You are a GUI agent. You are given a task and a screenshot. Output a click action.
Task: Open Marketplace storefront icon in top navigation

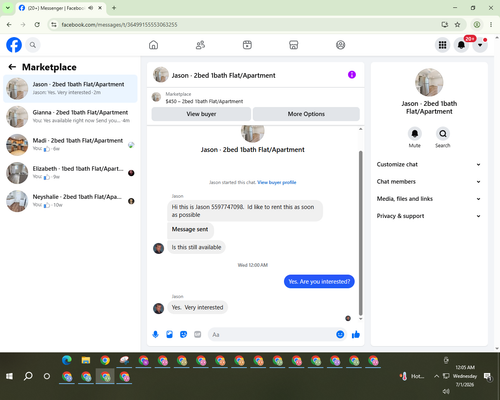(x=294, y=45)
